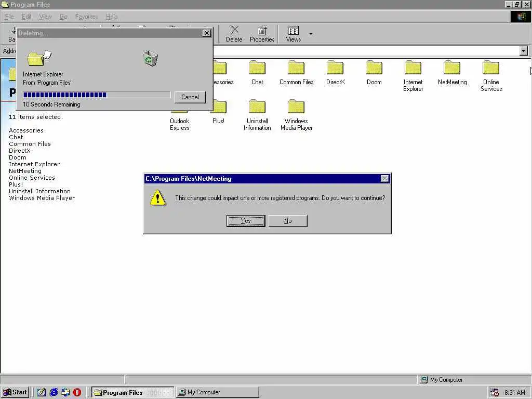Open the View menu
The height and width of the screenshot is (399, 532).
click(x=45, y=17)
